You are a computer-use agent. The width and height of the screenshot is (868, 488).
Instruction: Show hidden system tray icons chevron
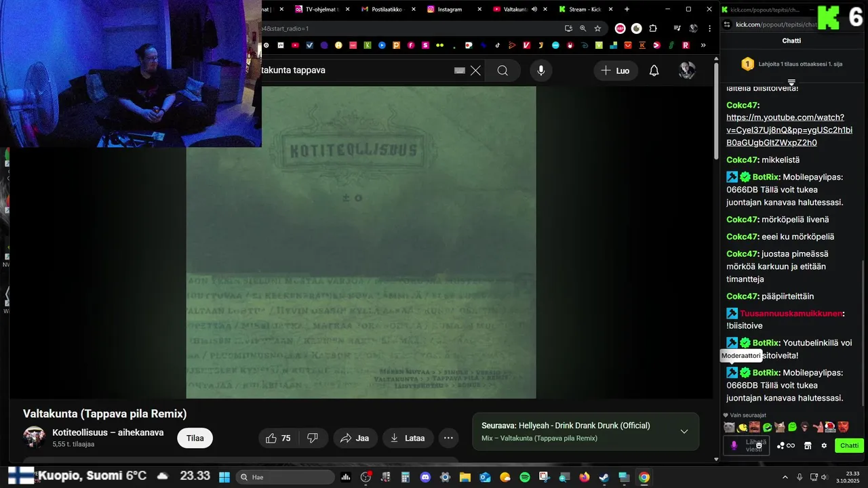click(x=785, y=477)
